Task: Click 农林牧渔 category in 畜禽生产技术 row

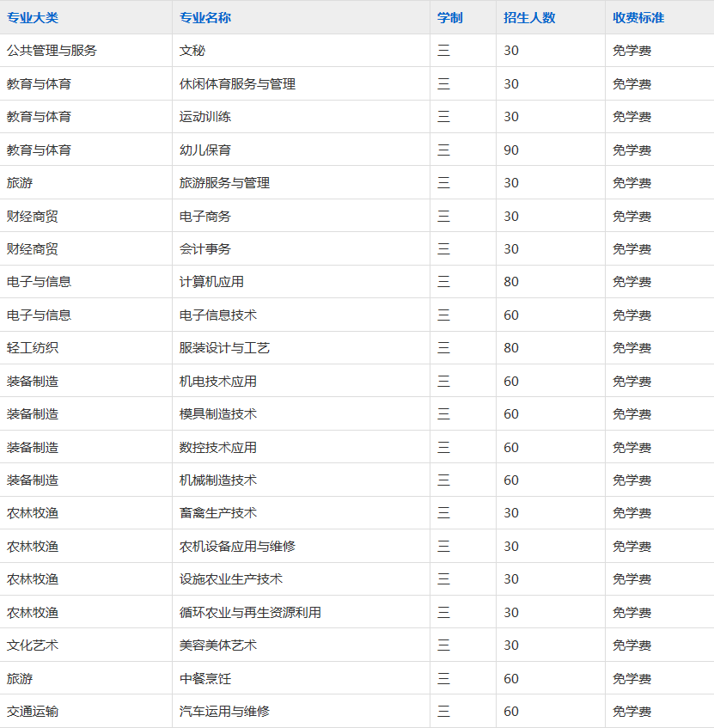Action: (x=33, y=513)
